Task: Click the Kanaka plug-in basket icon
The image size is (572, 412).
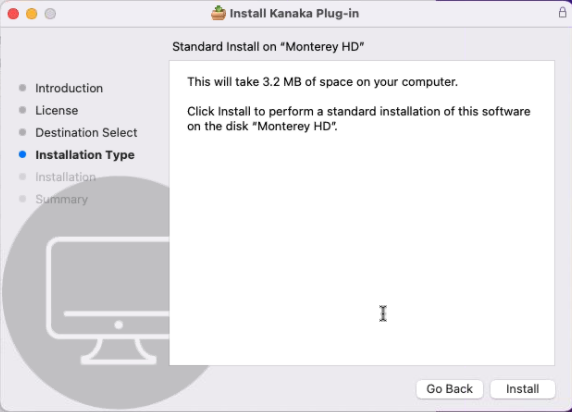Action: click(218, 14)
